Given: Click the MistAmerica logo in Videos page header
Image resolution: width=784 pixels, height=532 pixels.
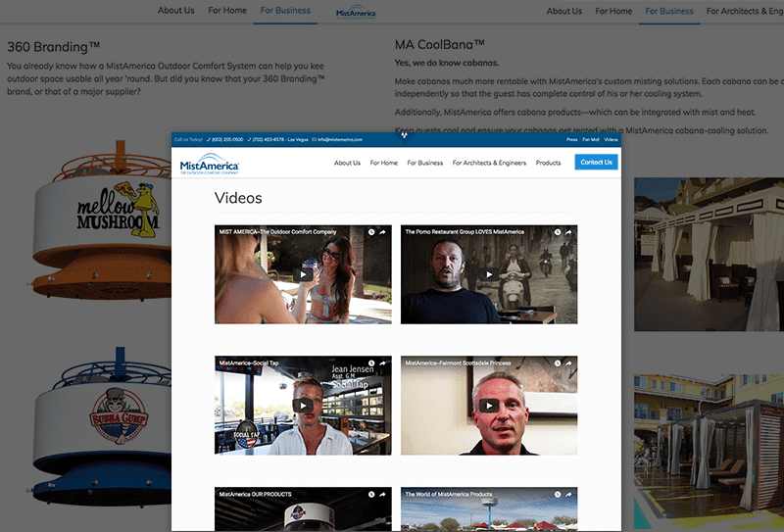Looking at the screenshot, I should click(210, 164).
